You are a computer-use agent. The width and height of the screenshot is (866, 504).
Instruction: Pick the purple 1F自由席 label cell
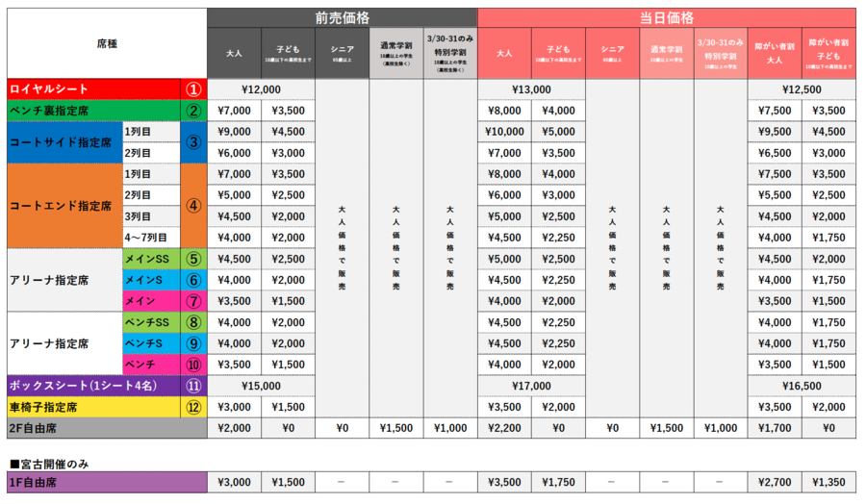click(106, 481)
